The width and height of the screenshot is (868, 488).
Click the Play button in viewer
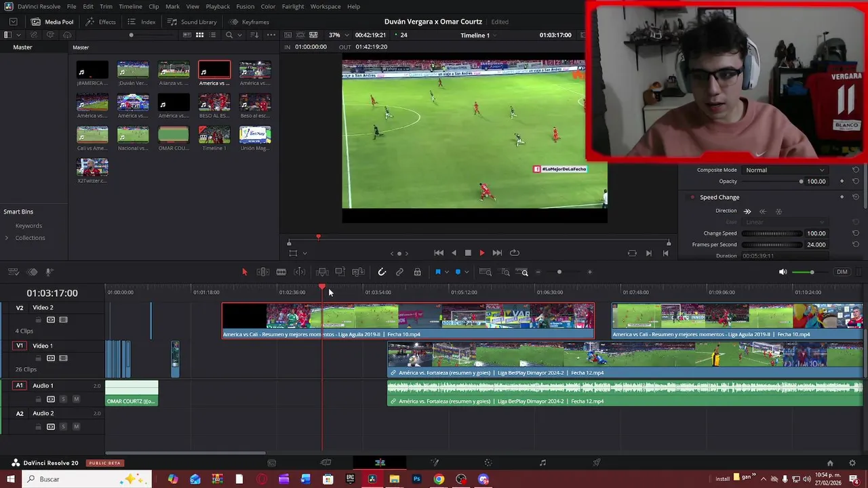point(482,253)
